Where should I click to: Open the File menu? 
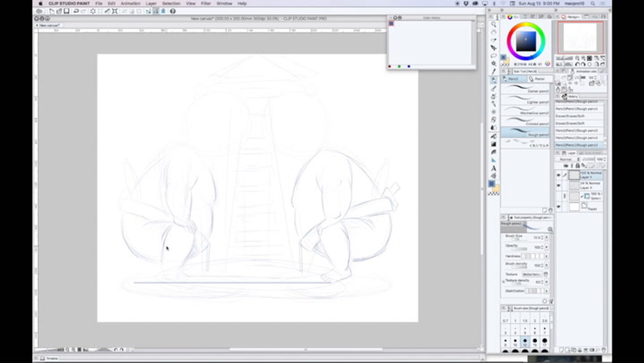[99, 3]
